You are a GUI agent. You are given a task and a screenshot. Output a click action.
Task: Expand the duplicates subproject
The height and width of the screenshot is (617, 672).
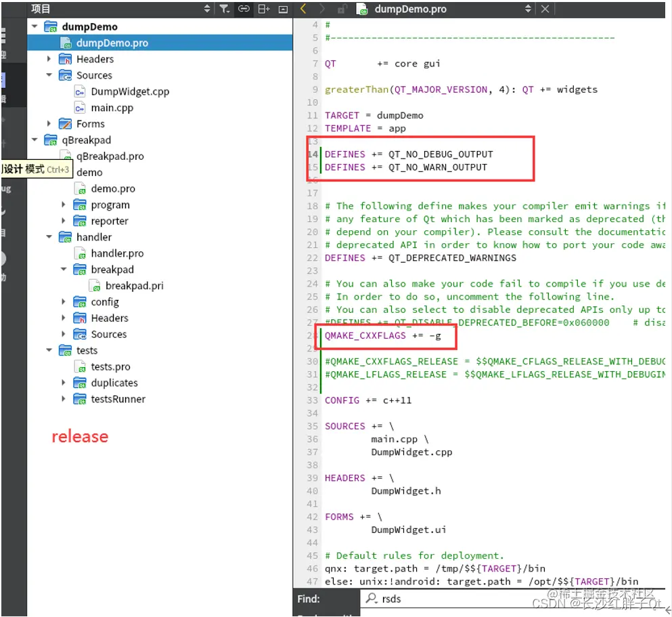pos(64,383)
